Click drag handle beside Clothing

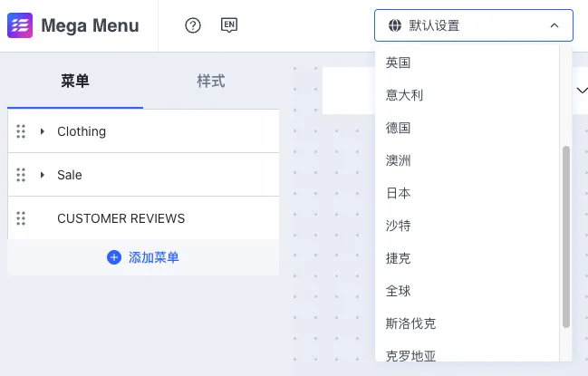point(21,131)
